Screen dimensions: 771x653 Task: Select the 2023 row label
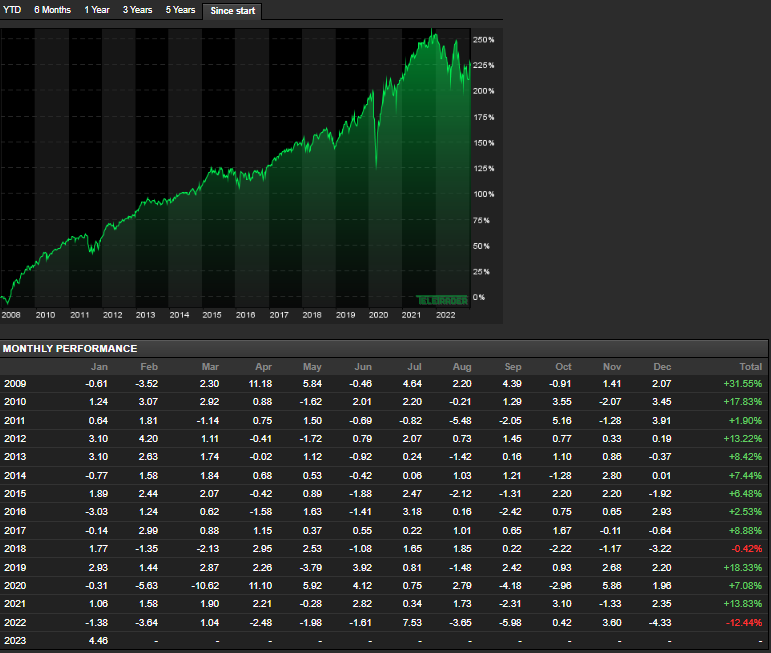point(16,640)
